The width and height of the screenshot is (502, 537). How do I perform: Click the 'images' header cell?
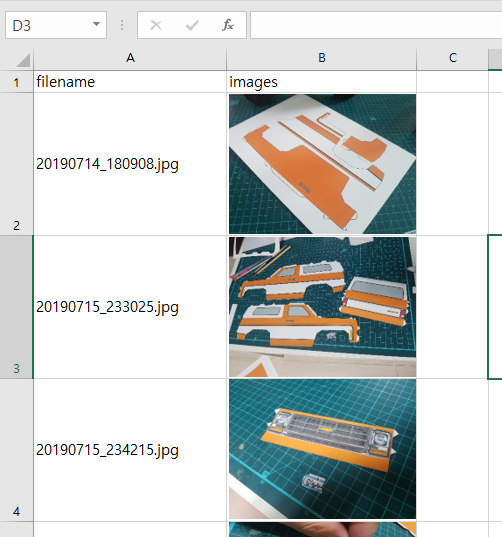pos(322,82)
